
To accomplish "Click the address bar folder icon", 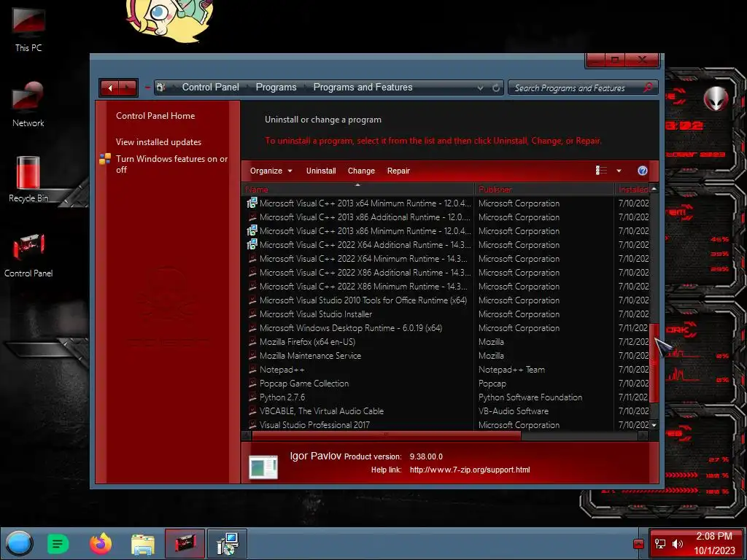I will coord(161,87).
